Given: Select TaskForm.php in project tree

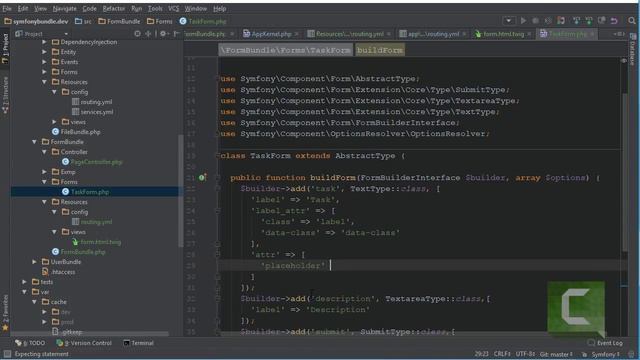Looking at the screenshot, I should tap(90, 192).
